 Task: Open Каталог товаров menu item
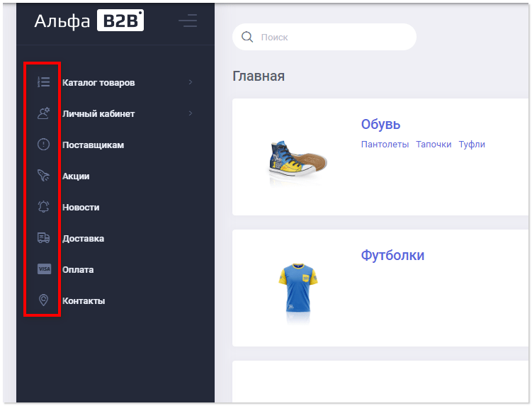[98, 82]
